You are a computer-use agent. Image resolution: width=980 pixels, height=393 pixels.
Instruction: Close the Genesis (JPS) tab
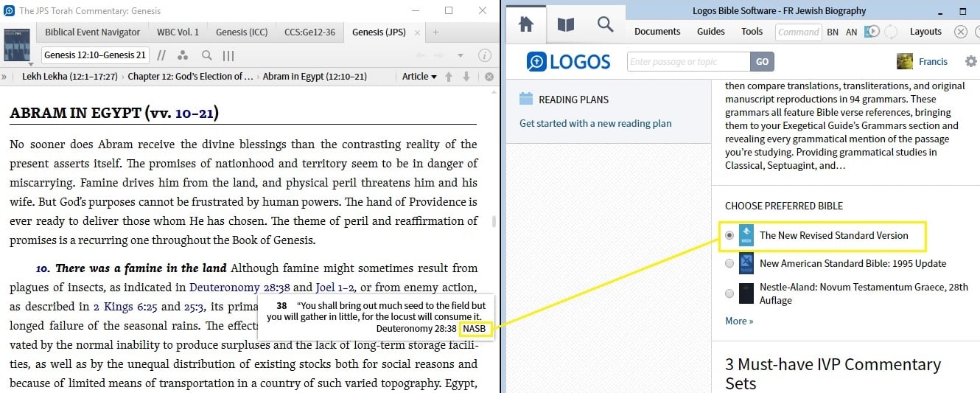pos(417,32)
